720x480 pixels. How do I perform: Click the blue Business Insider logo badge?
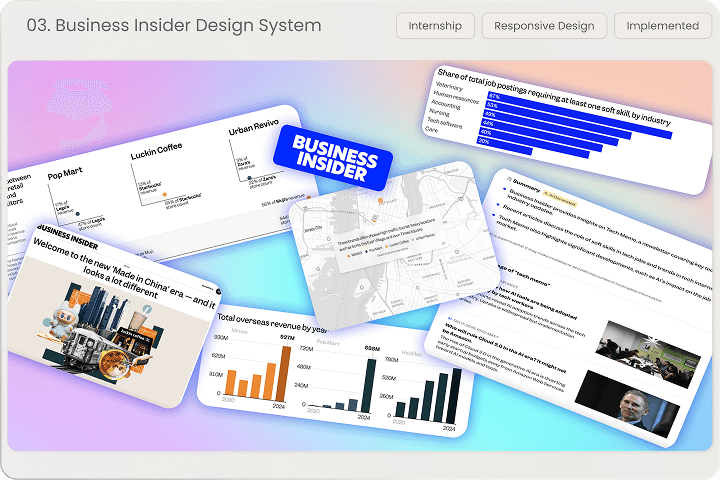pyautogui.click(x=333, y=158)
